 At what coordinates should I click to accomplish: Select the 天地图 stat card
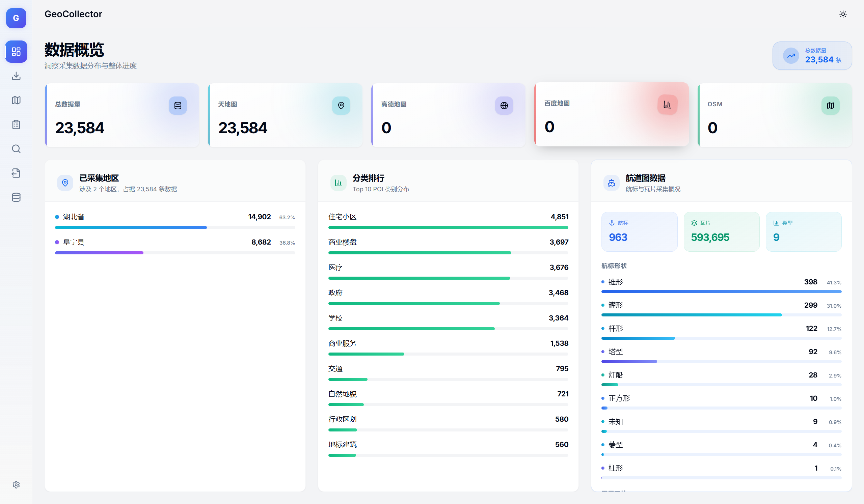point(285,115)
